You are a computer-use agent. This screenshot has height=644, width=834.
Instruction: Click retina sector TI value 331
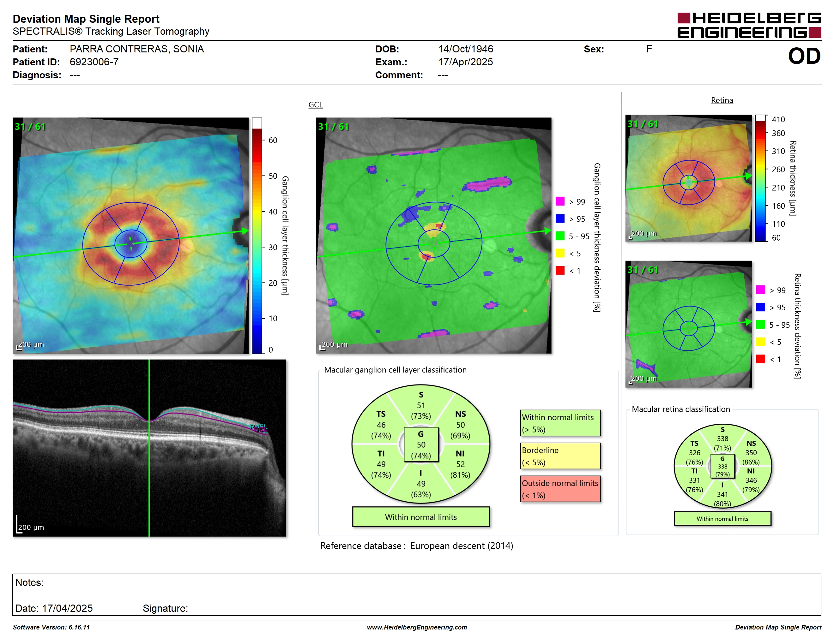click(x=694, y=480)
